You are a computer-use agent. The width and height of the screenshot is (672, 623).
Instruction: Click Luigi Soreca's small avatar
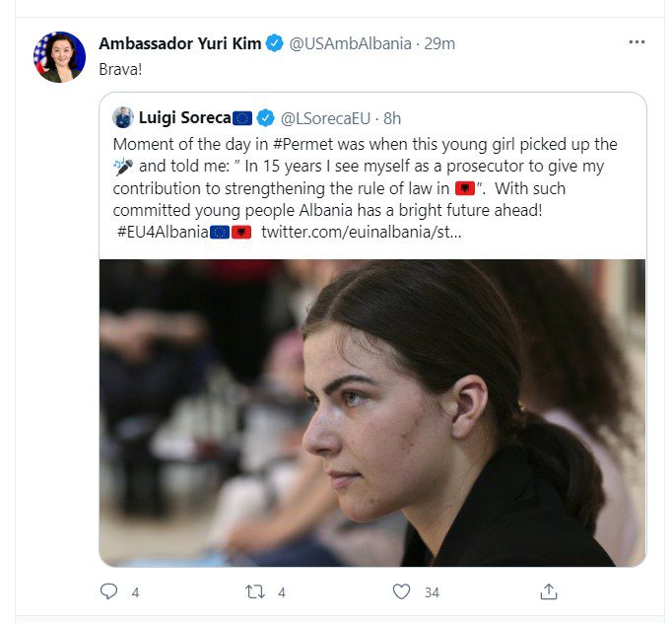(x=123, y=118)
